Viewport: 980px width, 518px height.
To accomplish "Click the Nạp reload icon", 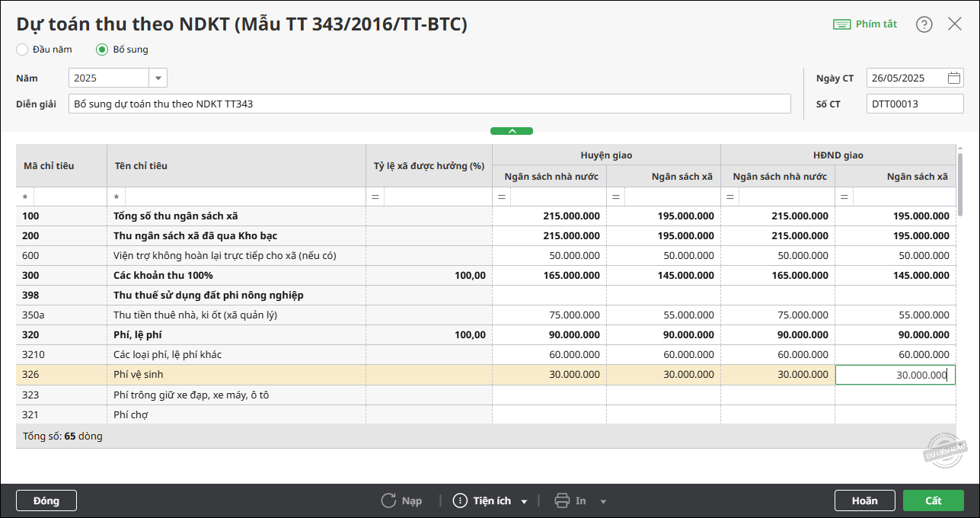I will coord(388,500).
